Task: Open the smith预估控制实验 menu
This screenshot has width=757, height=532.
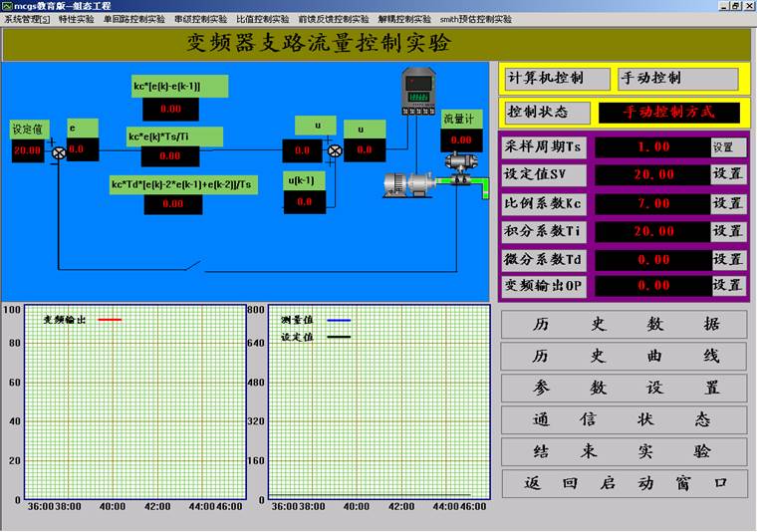Action: 475,19
